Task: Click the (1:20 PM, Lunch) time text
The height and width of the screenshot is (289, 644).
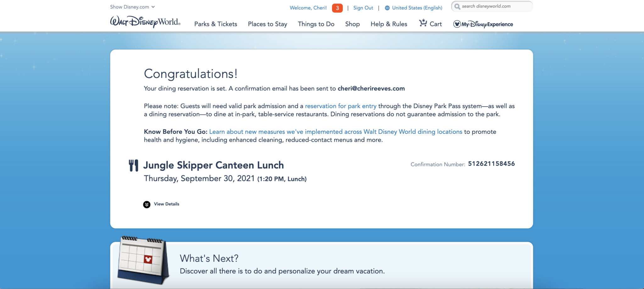Action: pyautogui.click(x=282, y=179)
